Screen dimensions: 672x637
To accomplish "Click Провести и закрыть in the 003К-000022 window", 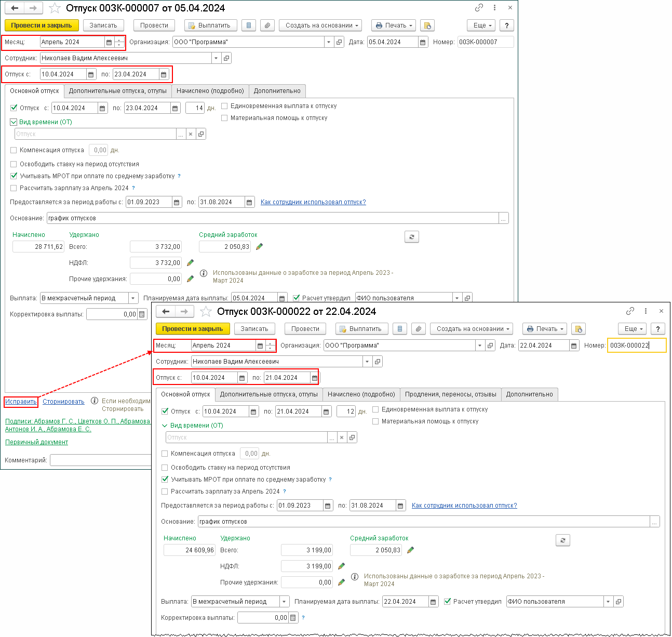I will pos(193,329).
